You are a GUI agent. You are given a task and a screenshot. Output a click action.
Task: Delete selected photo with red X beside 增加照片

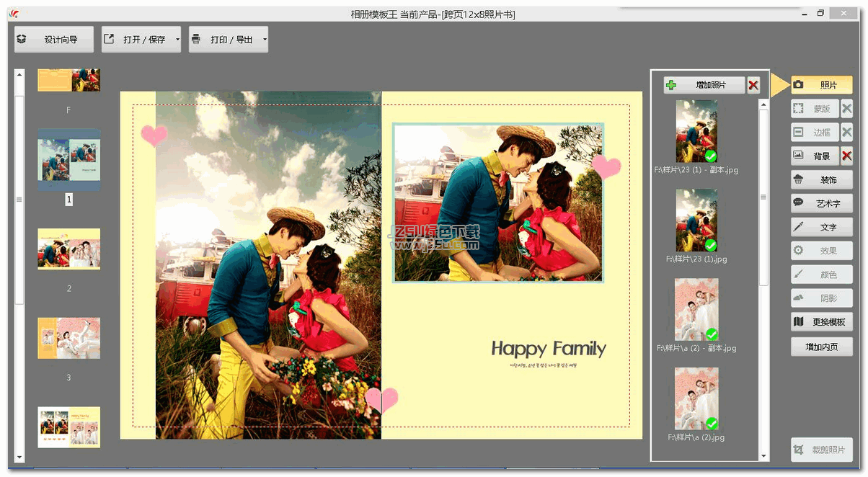753,85
